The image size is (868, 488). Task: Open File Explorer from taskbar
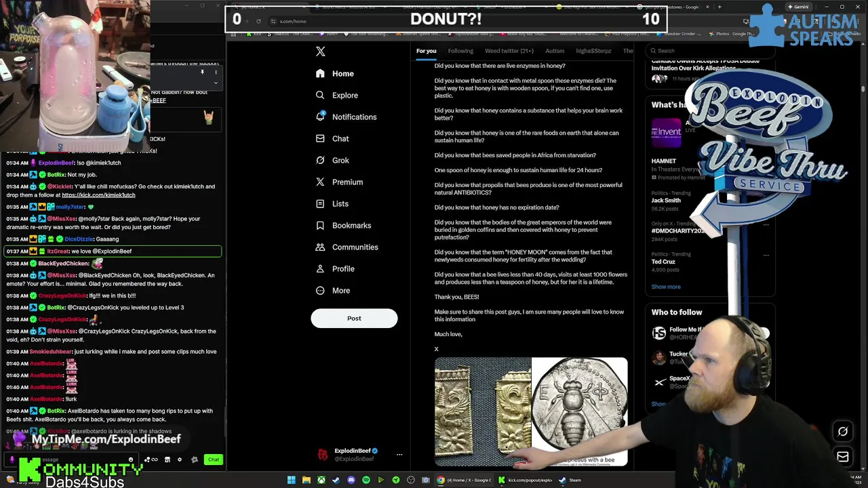point(307,480)
